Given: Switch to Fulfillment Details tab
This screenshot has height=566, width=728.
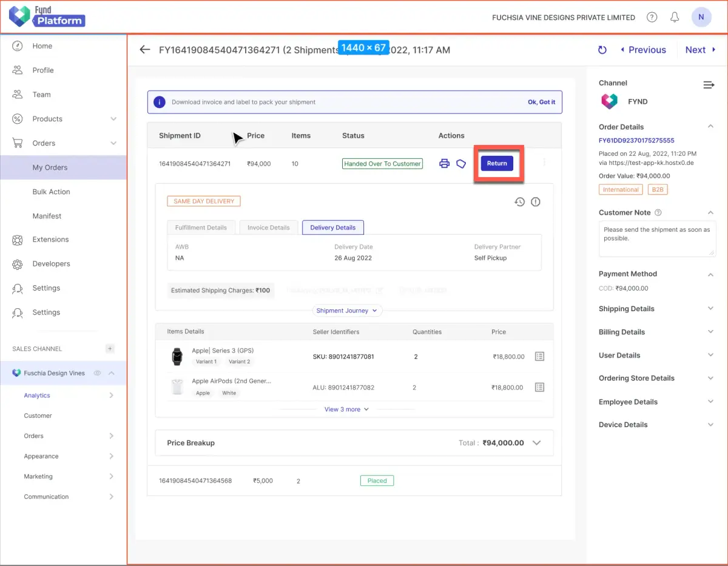Looking at the screenshot, I should [201, 227].
